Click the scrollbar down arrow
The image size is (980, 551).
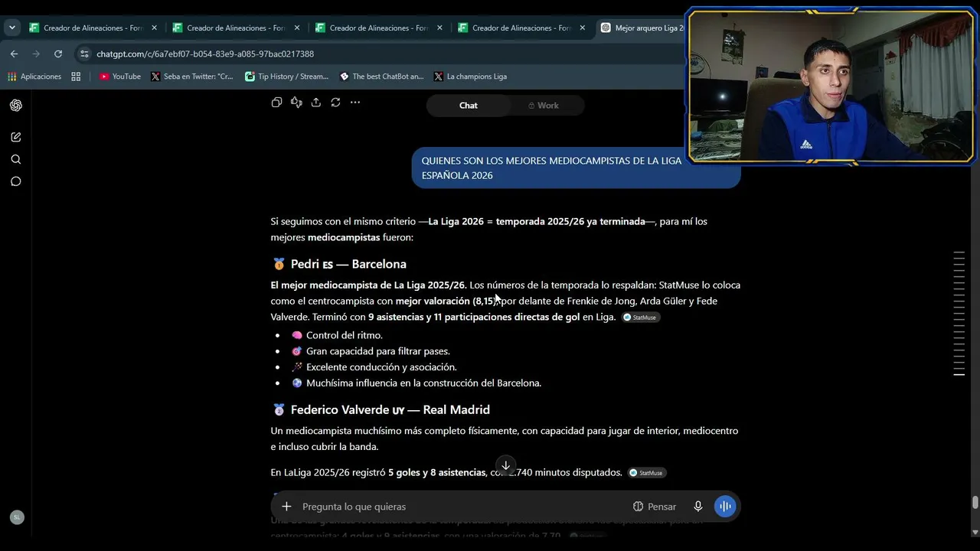coord(975,532)
